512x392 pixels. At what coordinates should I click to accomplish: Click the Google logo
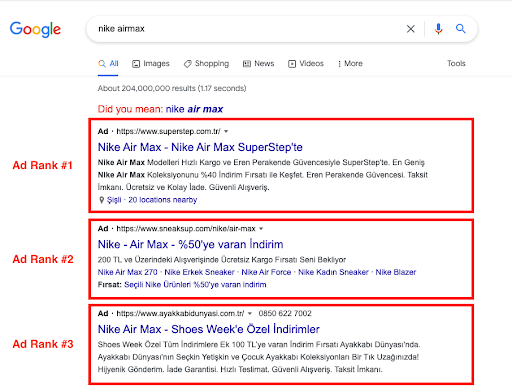[x=35, y=29]
